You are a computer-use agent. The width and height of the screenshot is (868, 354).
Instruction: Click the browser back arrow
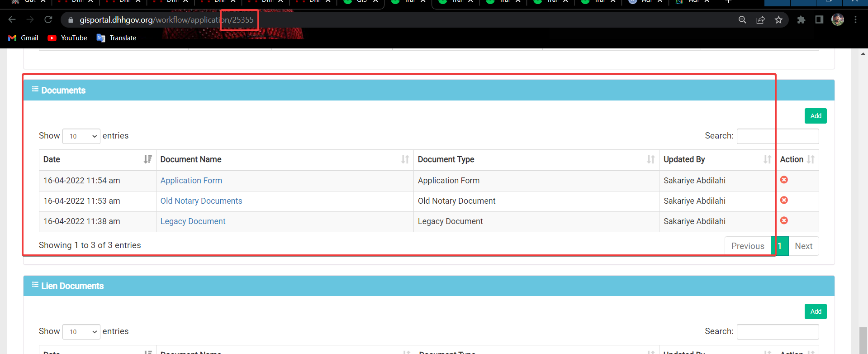[x=12, y=19]
